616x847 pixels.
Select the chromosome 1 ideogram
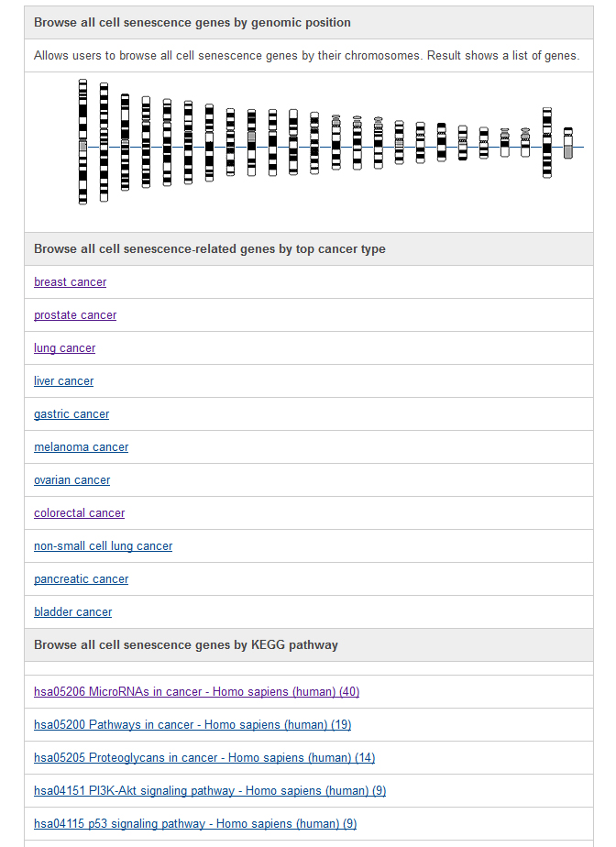tap(82, 141)
